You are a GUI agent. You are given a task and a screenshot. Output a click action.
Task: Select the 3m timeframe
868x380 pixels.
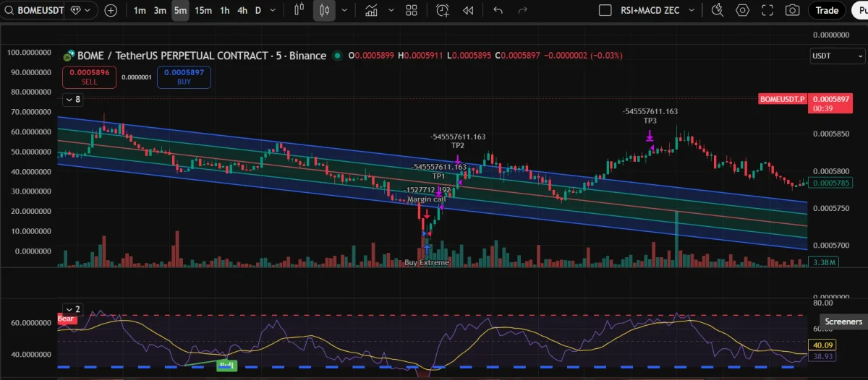click(160, 11)
